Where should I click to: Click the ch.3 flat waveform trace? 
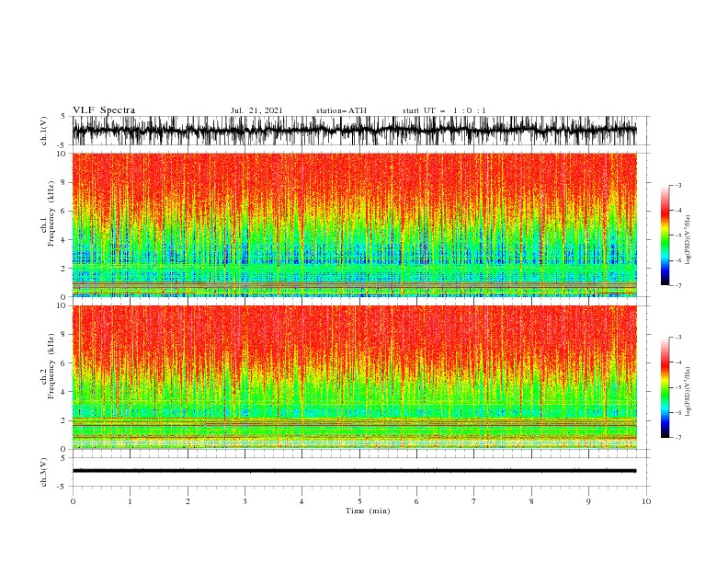tap(354, 471)
